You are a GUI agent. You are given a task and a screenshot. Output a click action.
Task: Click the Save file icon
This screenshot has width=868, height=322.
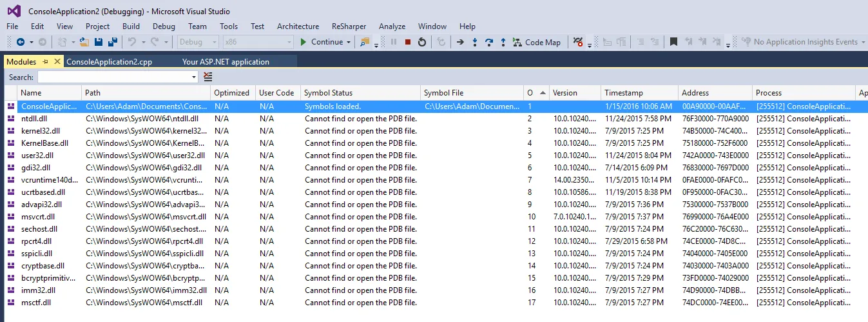coord(99,42)
